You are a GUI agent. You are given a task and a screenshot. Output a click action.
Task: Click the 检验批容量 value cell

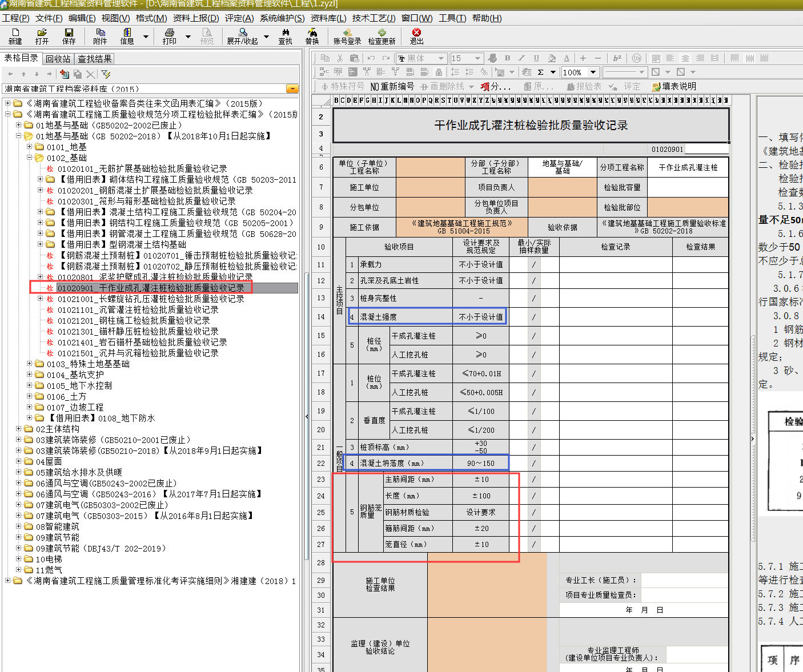point(688,187)
